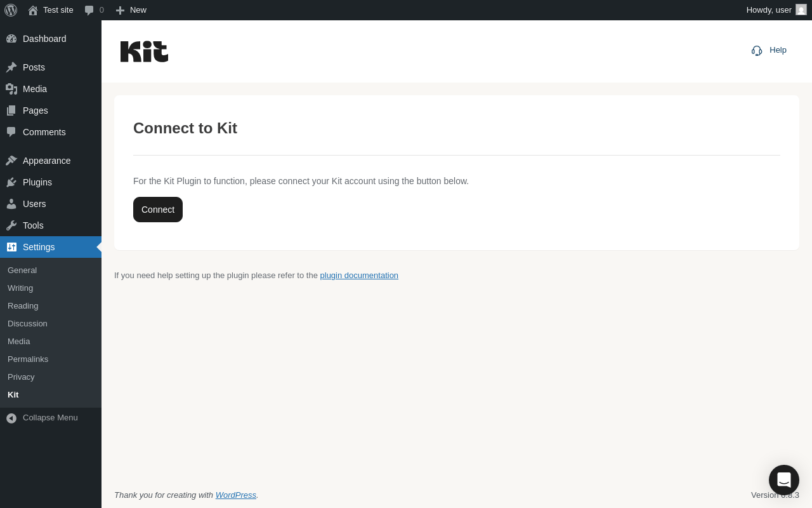Click the user avatar icon
This screenshot has width=812, height=508.
tap(801, 10)
